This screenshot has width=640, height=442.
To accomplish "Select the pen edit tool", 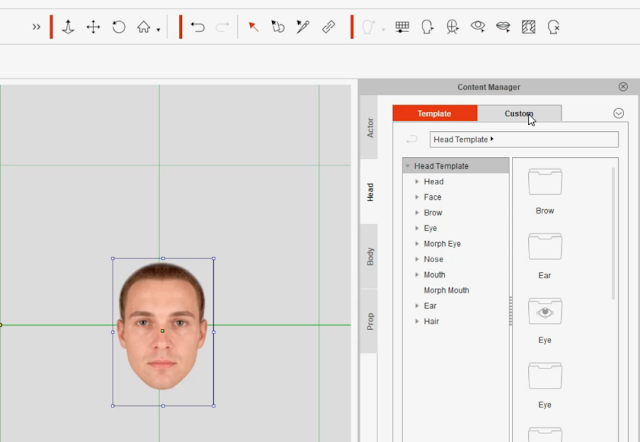I will click(x=303, y=27).
